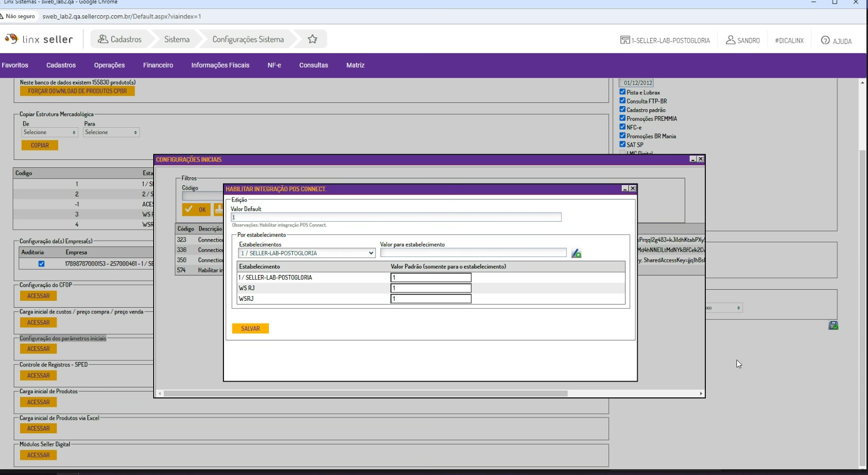Open the Sandro user profile
This screenshot has width=868, height=475.
click(743, 40)
